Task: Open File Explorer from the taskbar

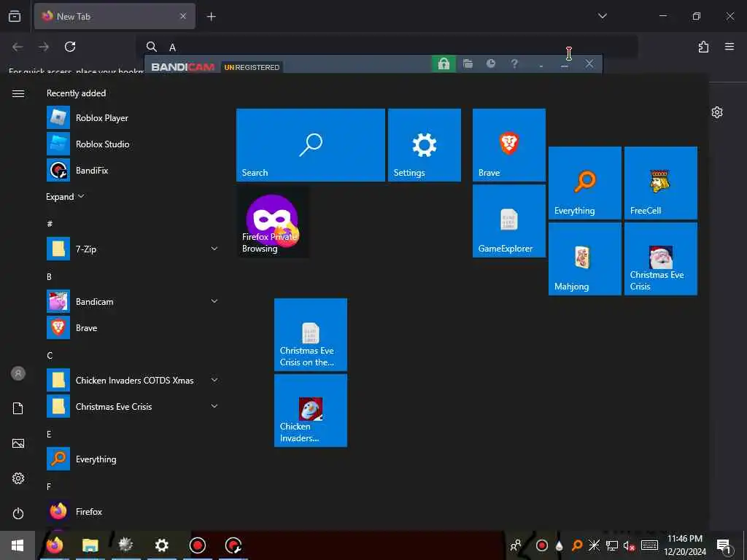Action: [90, 545]
